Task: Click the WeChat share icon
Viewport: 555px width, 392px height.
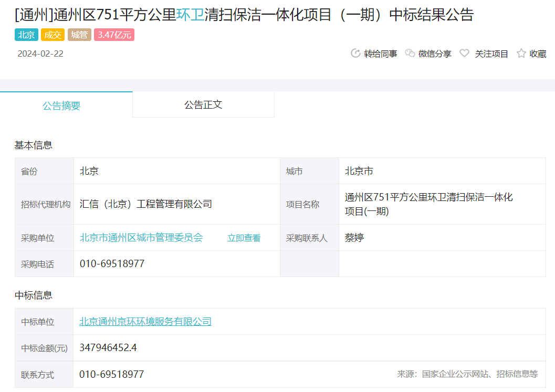Action: [410, 54]
